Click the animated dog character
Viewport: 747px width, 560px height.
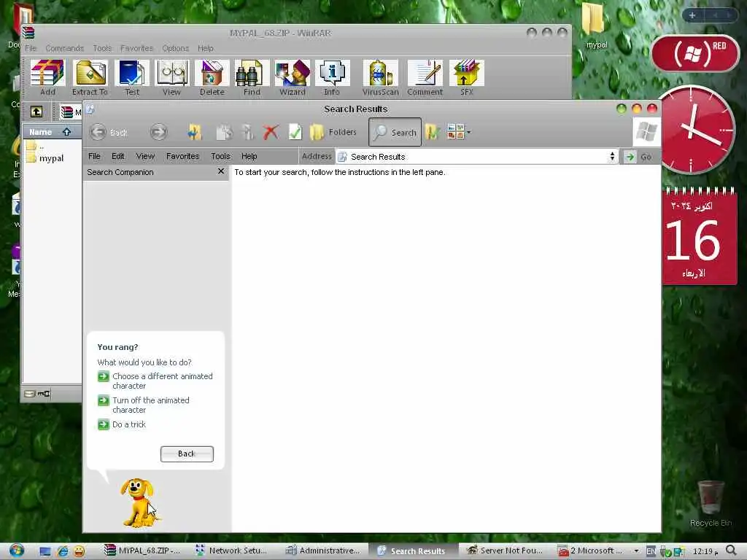point(138,503)
